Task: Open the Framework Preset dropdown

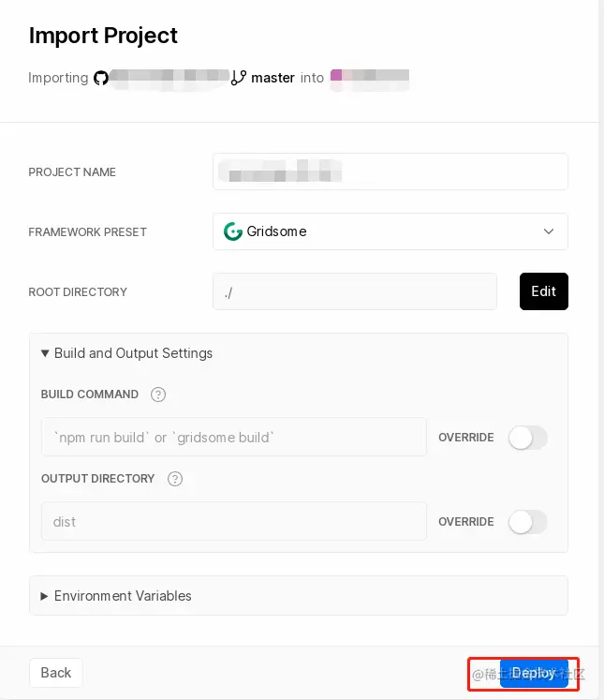Action: pyautogui.click(x=390, y=231)
